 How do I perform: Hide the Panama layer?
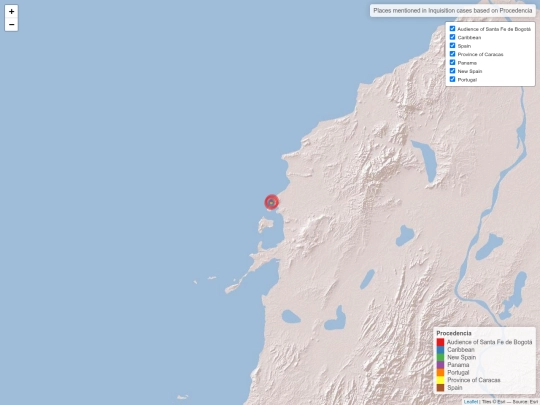[453, 62]
